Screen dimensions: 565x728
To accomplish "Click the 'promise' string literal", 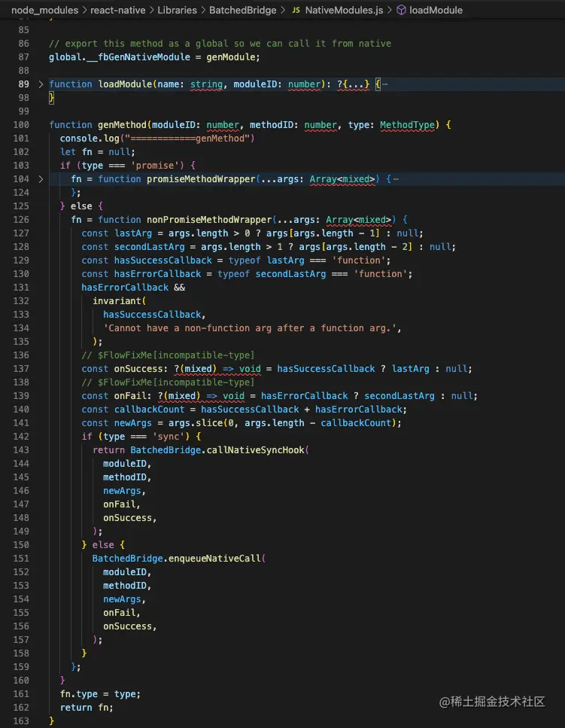I will click(154, 166).
